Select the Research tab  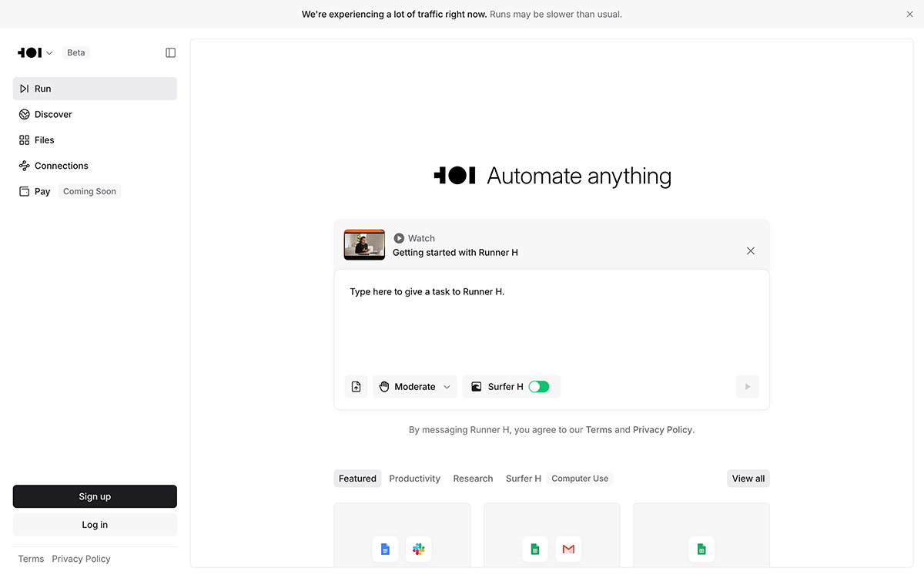click(473, 479)
